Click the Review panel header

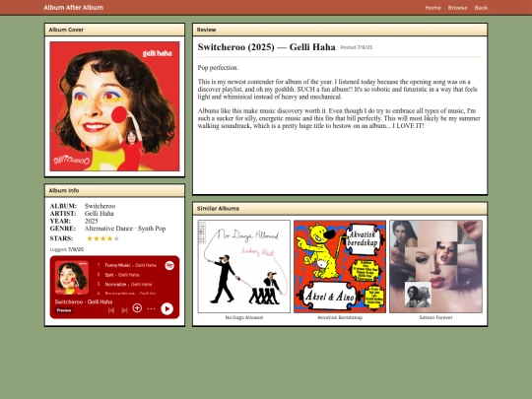tap(340, 30)
